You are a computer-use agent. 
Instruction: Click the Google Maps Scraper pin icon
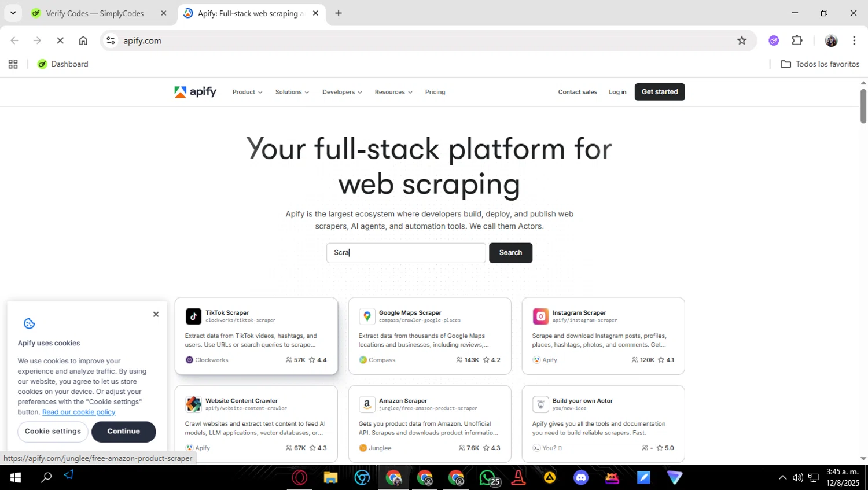[x=367, y=316]
